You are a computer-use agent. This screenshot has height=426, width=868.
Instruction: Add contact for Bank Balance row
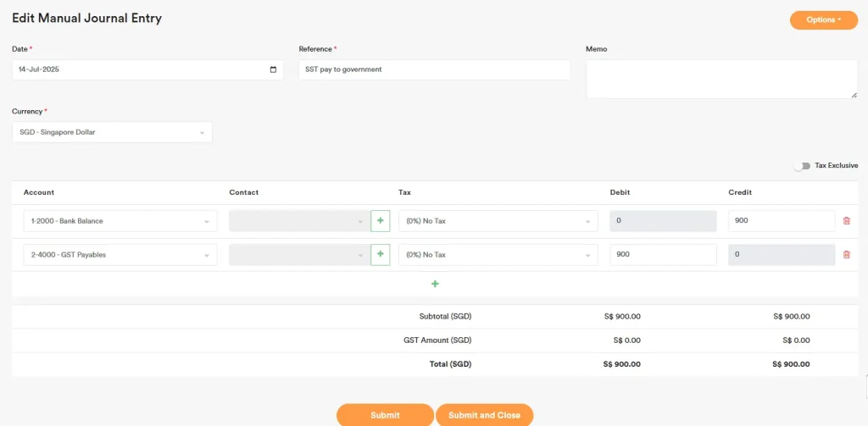[x=380, y=221]
